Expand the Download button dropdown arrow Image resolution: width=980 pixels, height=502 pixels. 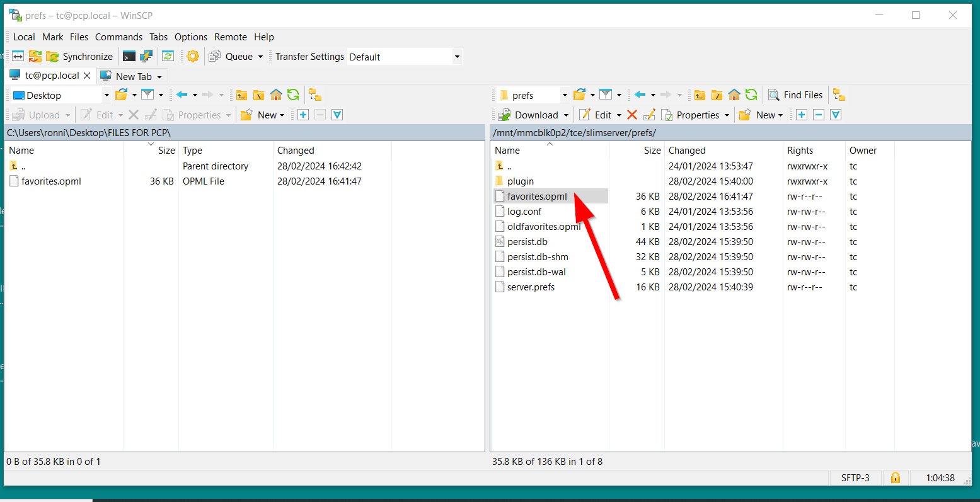click(566, 115)
